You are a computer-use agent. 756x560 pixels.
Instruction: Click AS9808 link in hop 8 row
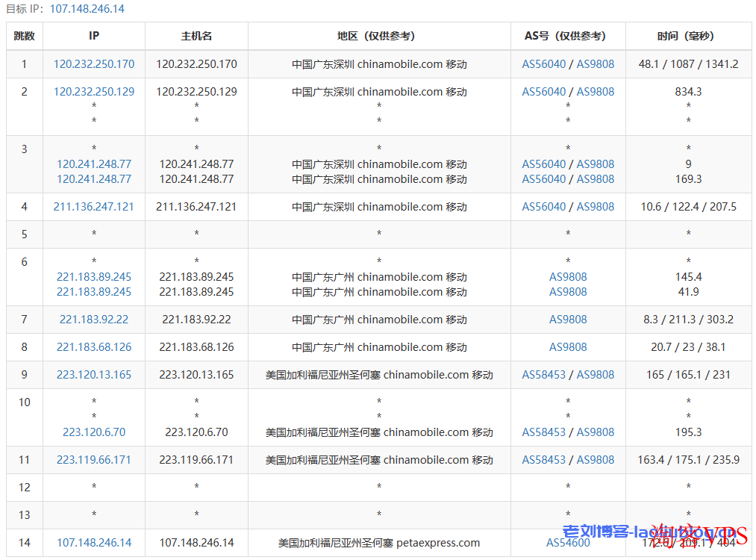click(568, 346)
